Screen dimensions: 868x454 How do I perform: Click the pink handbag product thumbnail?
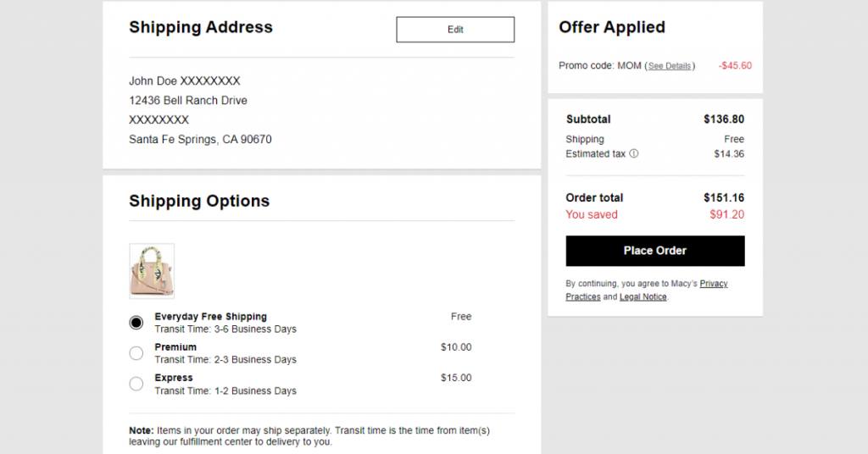152,271
